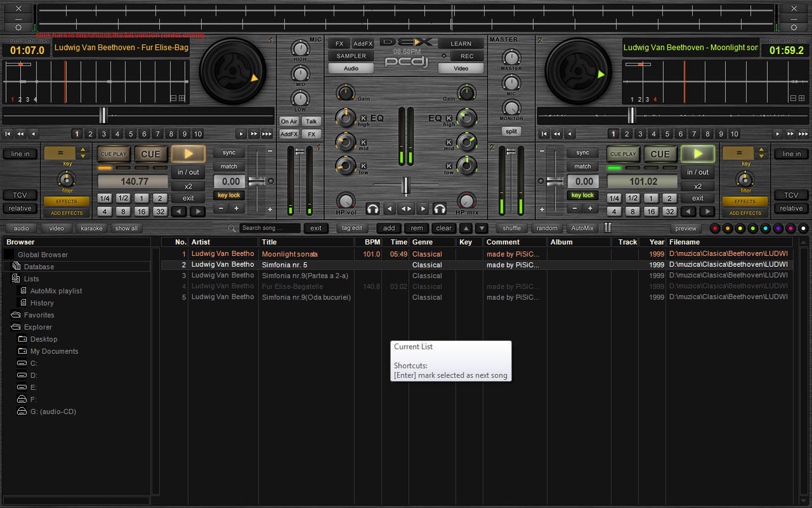812x508 pixels.
Task: Click the left deck high EQ knob
Action: pos(346,117)
